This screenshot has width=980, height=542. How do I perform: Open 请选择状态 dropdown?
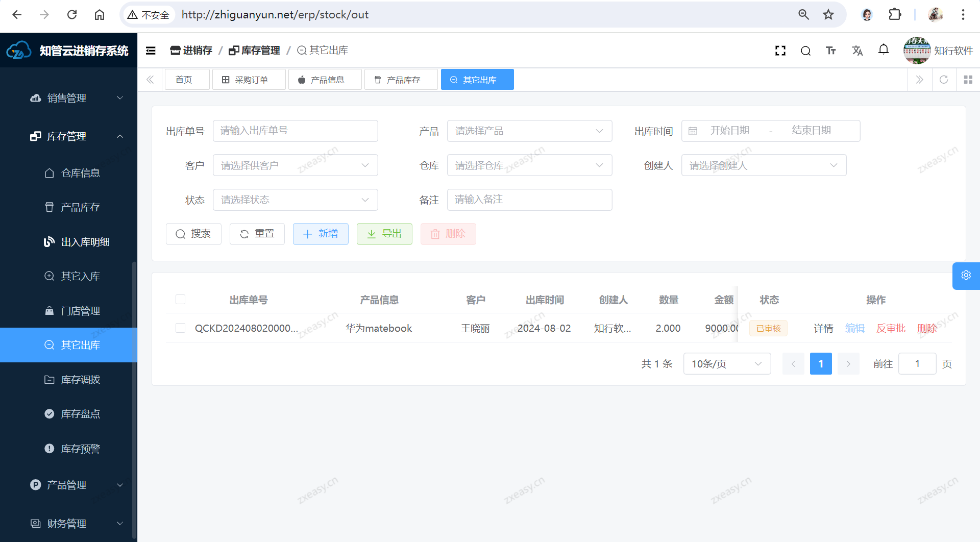pyautogui.click(x=295, y=200)
